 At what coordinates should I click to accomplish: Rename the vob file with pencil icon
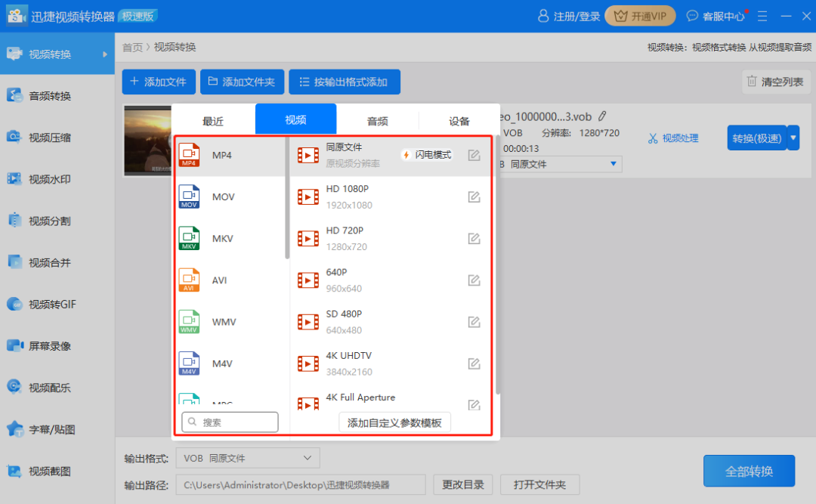(x=602, y=116)
